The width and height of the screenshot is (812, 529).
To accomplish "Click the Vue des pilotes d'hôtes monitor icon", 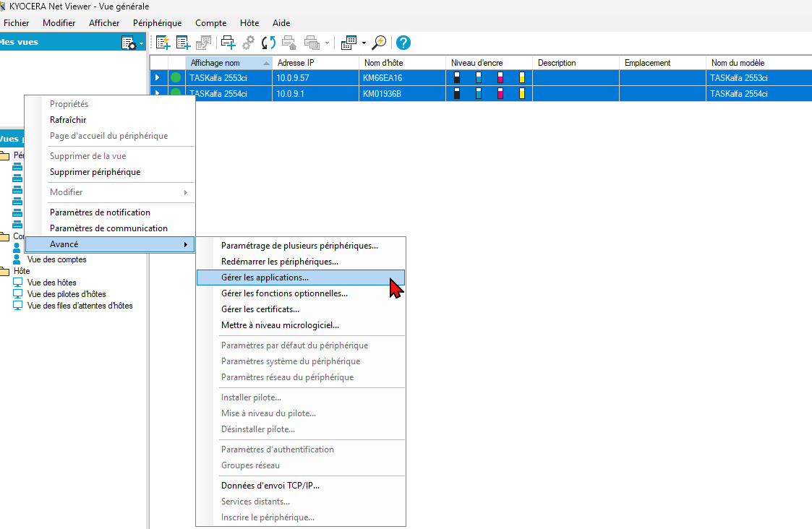I will [x=17, y=293].
